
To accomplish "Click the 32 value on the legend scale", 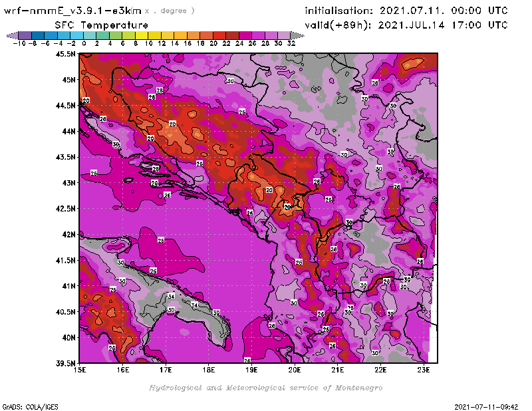I will coord(291,43).
